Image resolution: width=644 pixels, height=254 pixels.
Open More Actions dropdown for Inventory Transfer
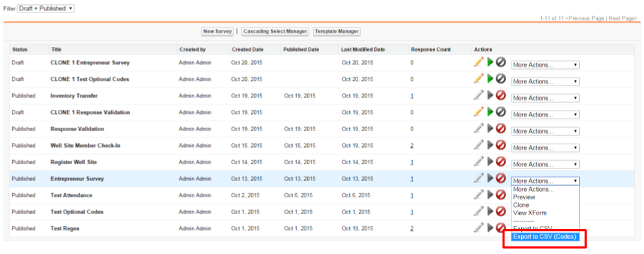545,98
